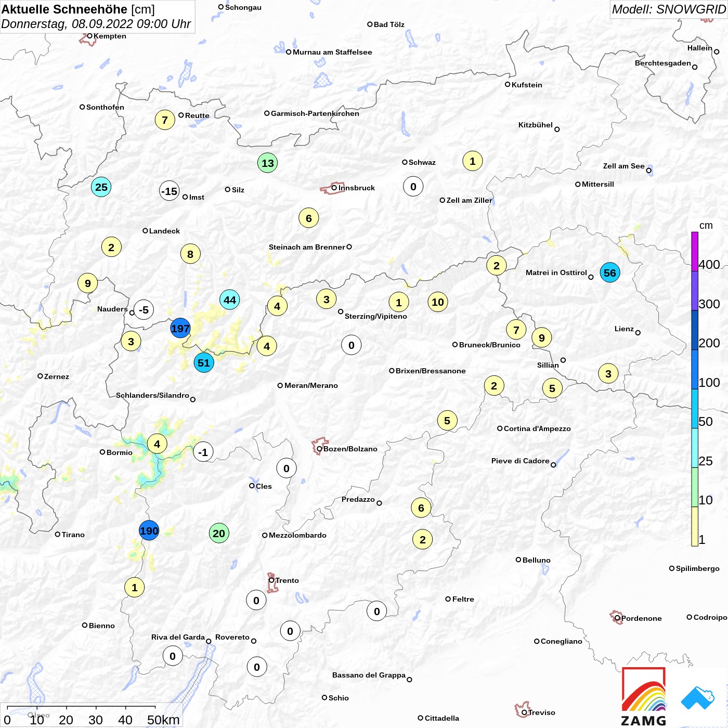Image resolution: width=728 pixels, height=728 pixels.
Task: Click the 'Aktuelle Schneehöhe [cm]' title
Action: (78, 9)
